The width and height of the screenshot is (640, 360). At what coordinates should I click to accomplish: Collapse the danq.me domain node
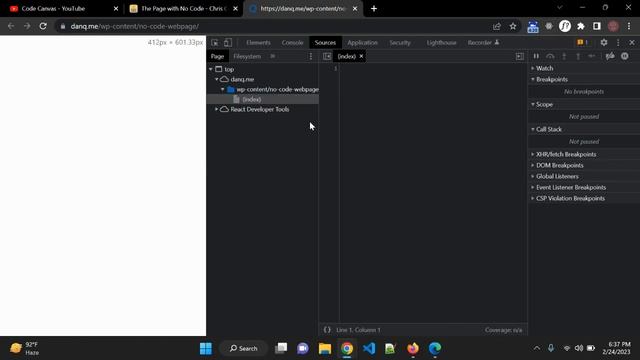click(217, 79)
